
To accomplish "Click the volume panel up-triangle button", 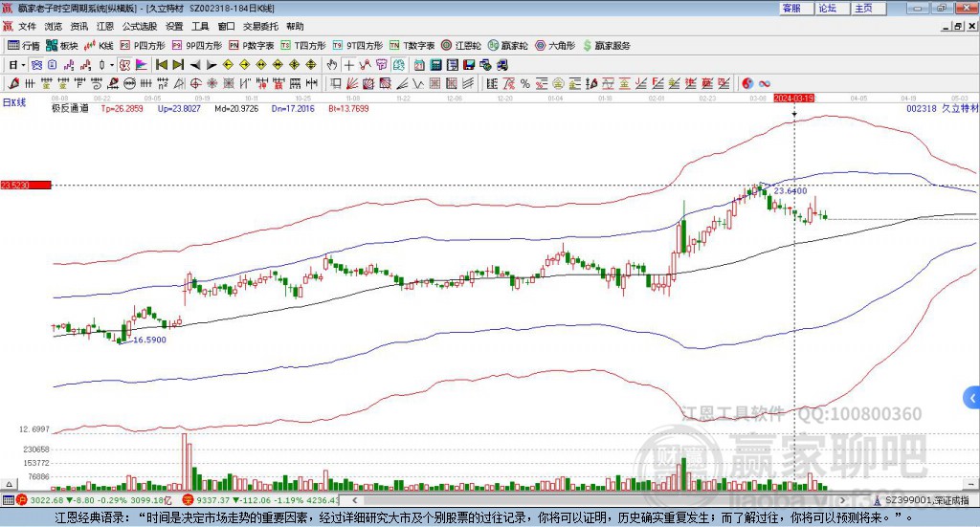I will (9, 484).
